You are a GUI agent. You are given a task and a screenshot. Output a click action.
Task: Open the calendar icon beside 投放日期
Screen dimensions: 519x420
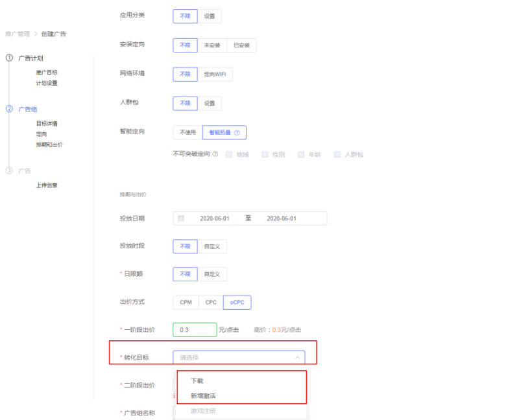click(x=180, y=218)
